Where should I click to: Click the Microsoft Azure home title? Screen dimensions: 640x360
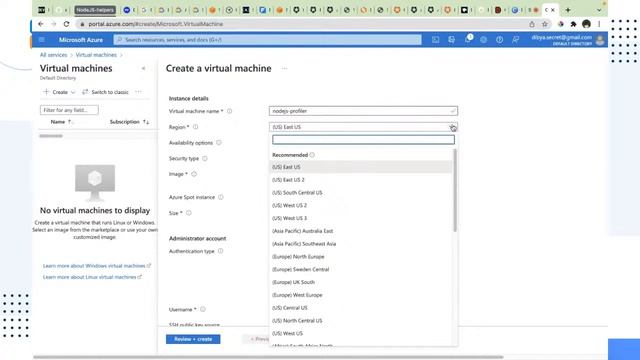(x=81, y=40)
